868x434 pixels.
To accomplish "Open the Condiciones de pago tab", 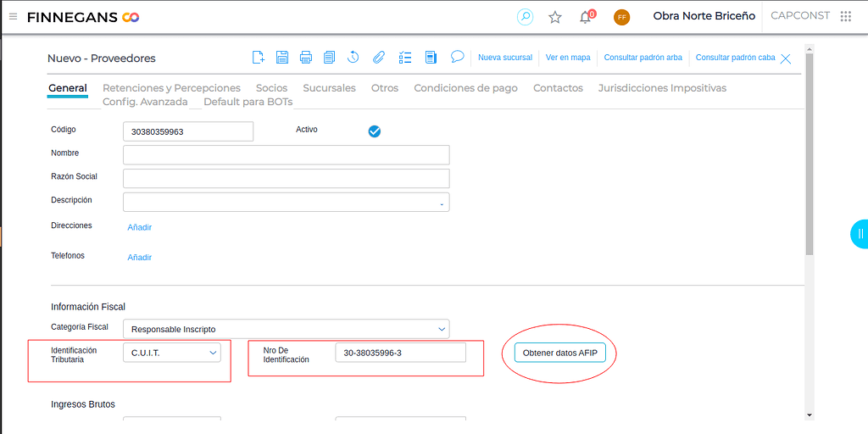I will [465, 88].
